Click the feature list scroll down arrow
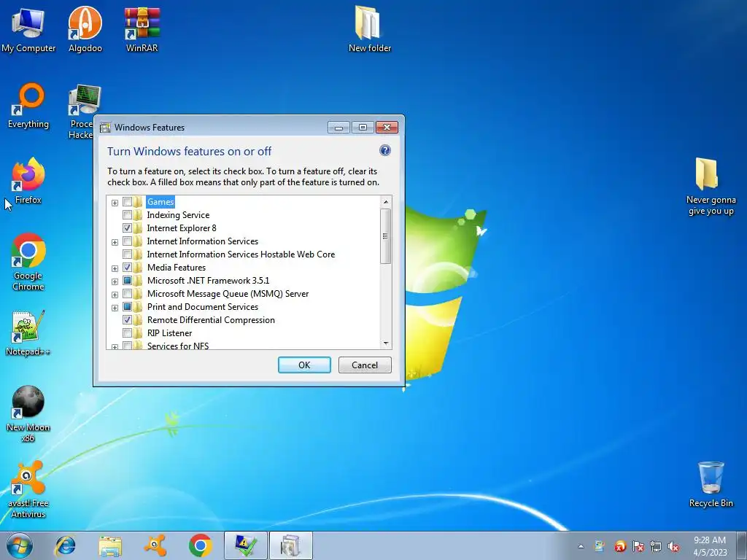 click(386, 343)
